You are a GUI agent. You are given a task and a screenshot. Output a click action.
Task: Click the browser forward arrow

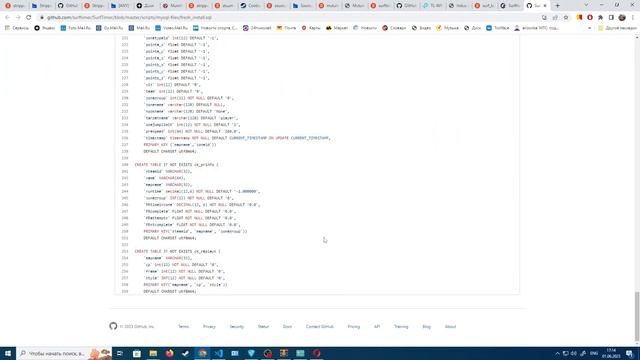coord(18,18)
